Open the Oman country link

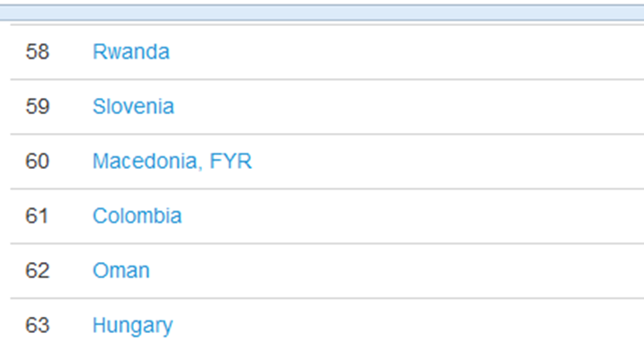pyautogui.click(x=121, y=270)
